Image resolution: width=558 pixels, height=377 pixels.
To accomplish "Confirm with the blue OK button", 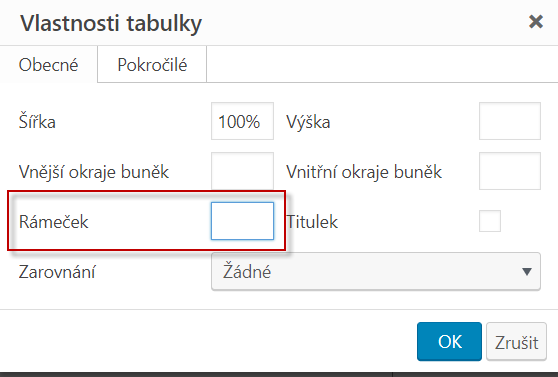I will (449, 342).
